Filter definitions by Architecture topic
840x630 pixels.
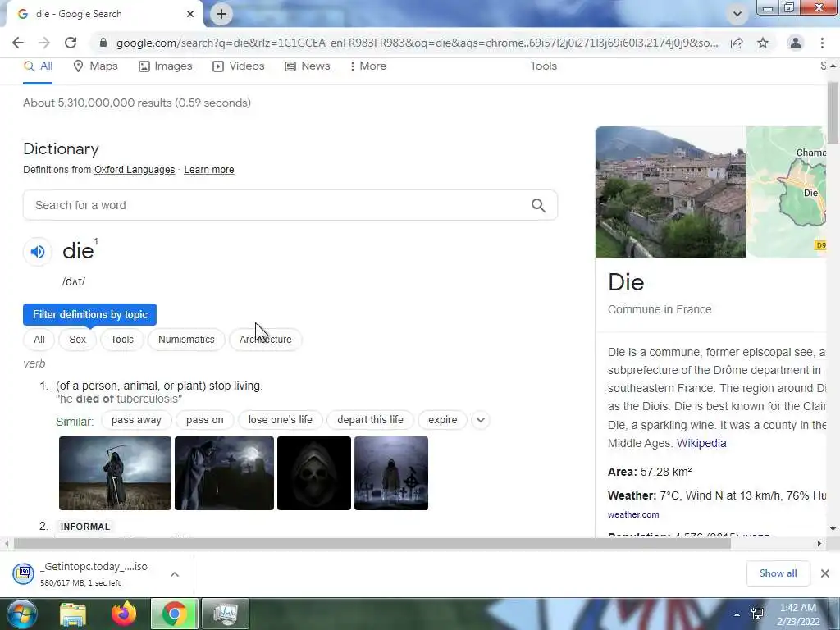point(266,340)
